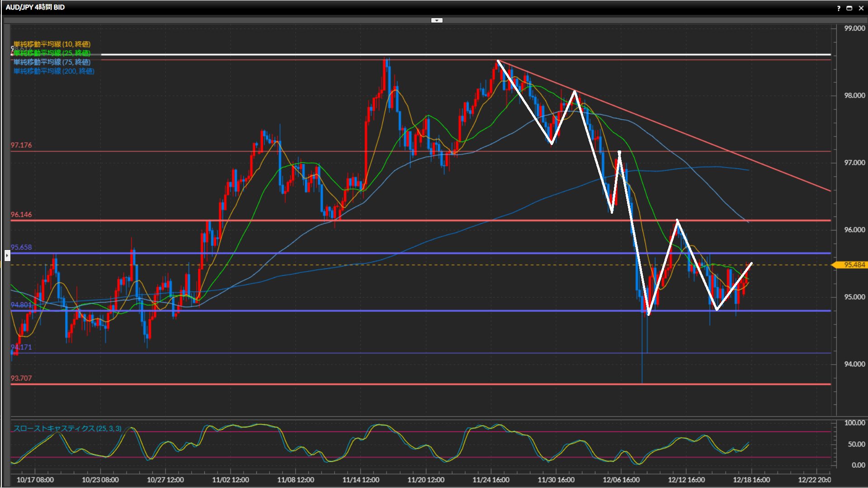Close the AUD/JPY chart window
Image resolution: width=868 pixels, height=488 pixels.
pyautogui.click(x=861, y=8)
